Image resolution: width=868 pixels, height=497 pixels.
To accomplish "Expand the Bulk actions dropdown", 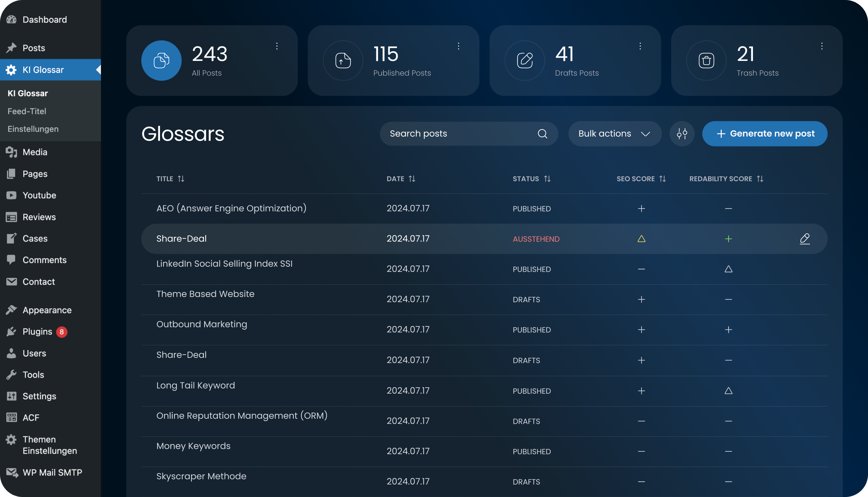I will pyautogui.click(x=615, y=133).
